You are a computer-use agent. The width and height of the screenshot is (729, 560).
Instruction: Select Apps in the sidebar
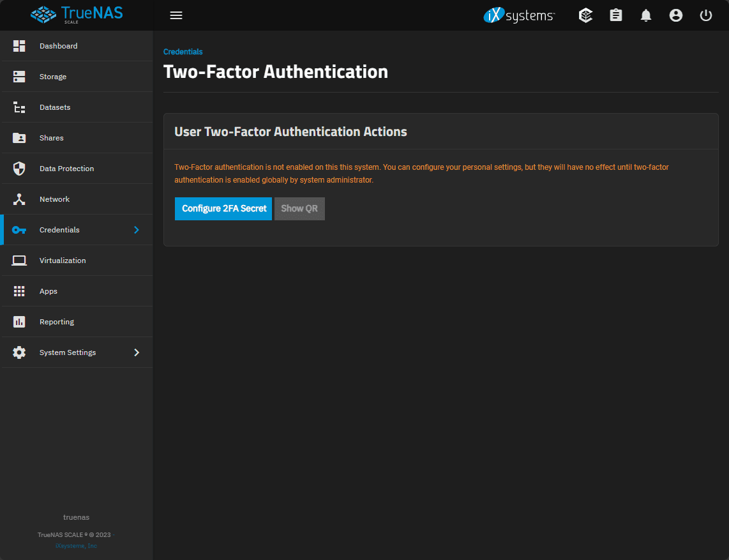(49, 291)
